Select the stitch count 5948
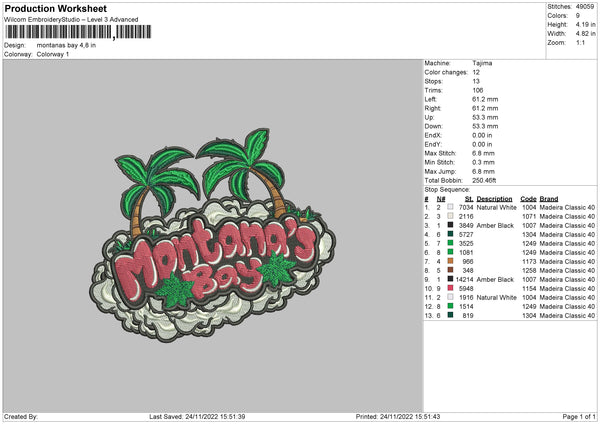This screenshot has height=424, width=600. (466, 289)
